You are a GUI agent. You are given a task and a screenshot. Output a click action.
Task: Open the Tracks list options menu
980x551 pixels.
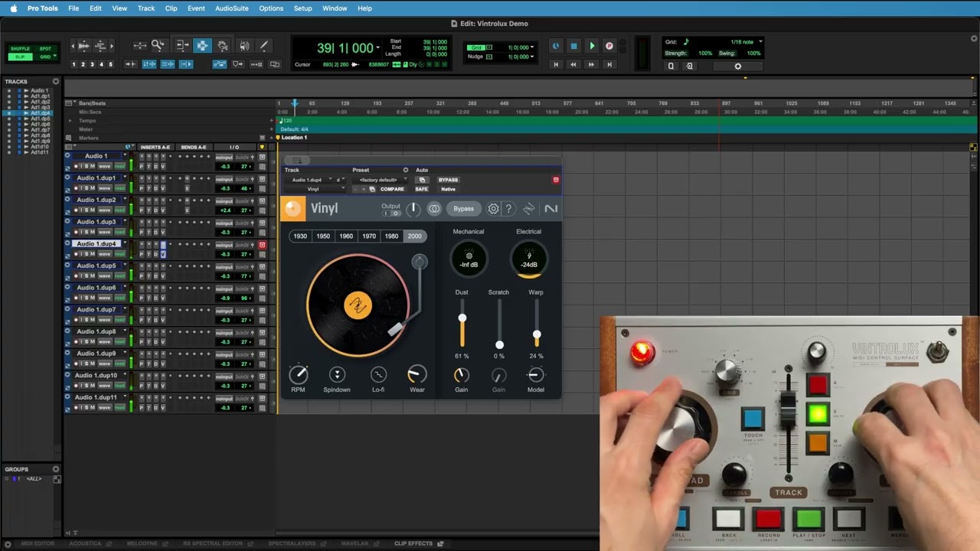[55, 81]
